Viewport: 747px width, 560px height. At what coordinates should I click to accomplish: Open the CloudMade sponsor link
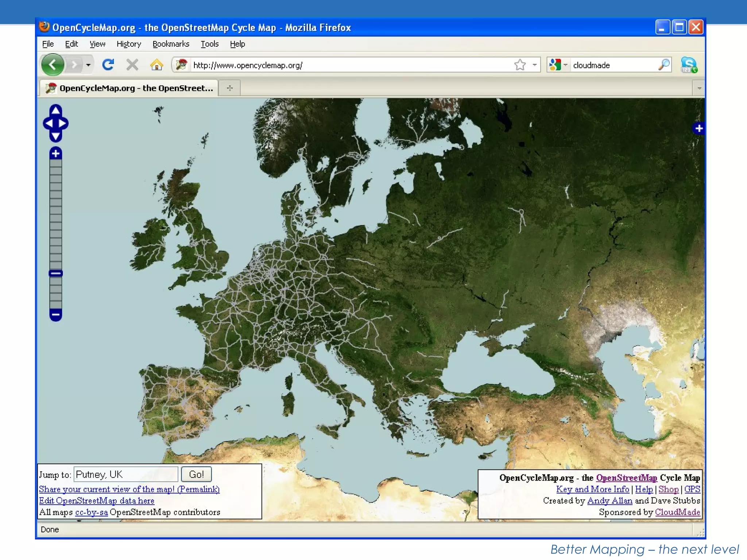click(678, 512)
